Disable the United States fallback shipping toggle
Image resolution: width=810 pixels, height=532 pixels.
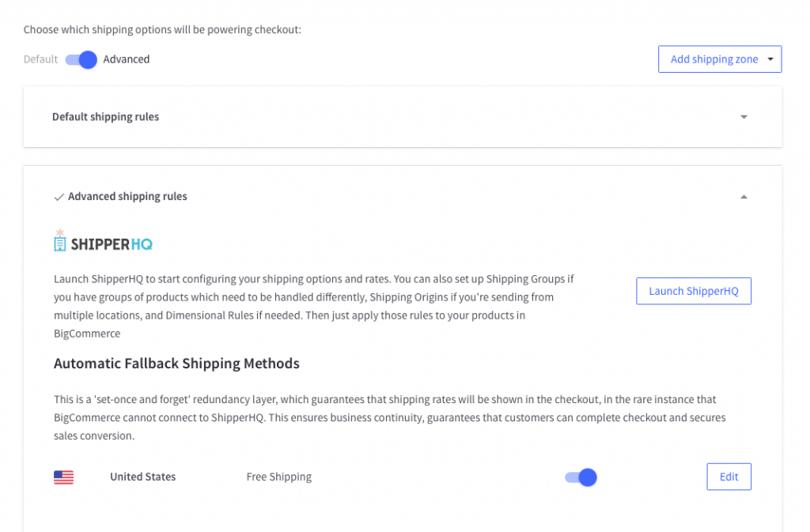pyautogui.click(x=581, y=477)
